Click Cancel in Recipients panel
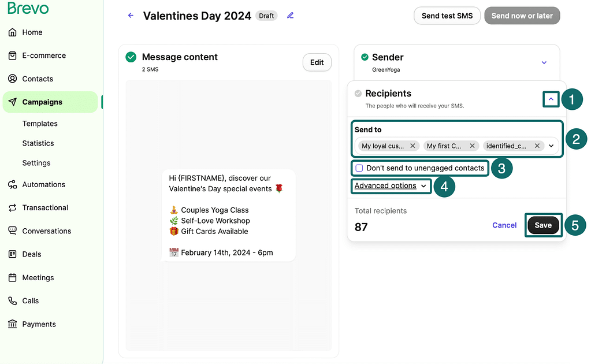Viewport: 591px width, 364px height. pos(504,225)
